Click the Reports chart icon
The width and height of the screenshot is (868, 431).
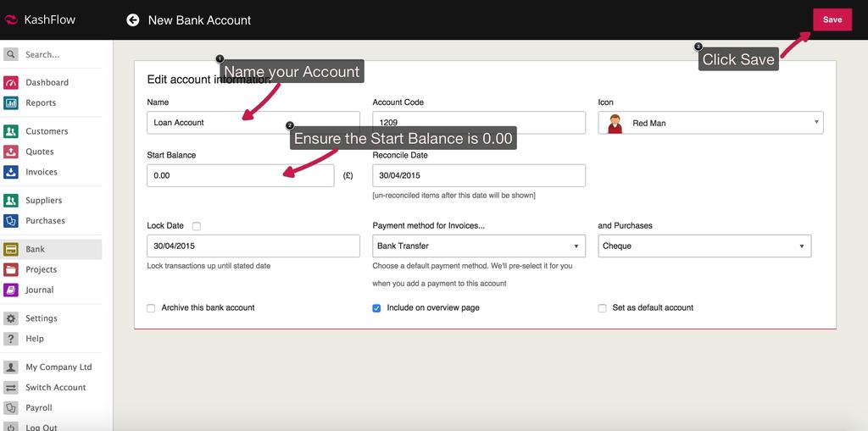point(11,103)
